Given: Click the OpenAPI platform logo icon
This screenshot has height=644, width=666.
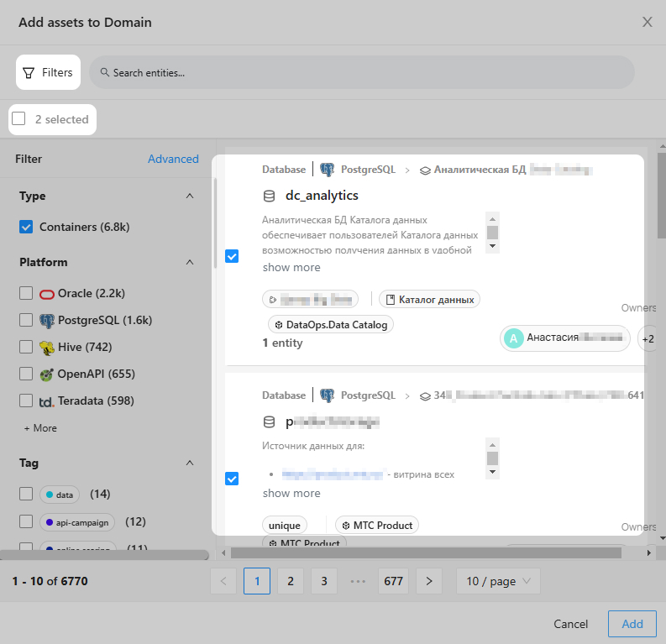Looking at the screenshot, I should click(x=47, y=374).
